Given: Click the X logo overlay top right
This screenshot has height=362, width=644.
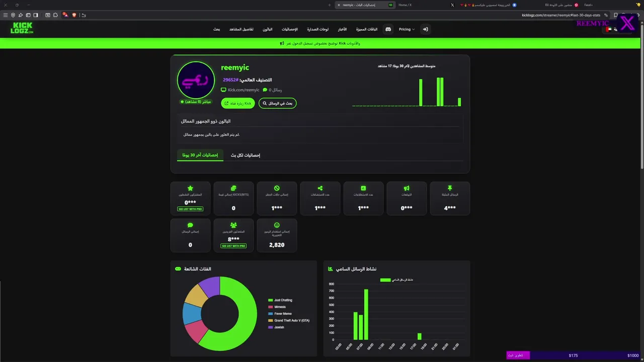Looking at the screenshot, I should 627,23.
